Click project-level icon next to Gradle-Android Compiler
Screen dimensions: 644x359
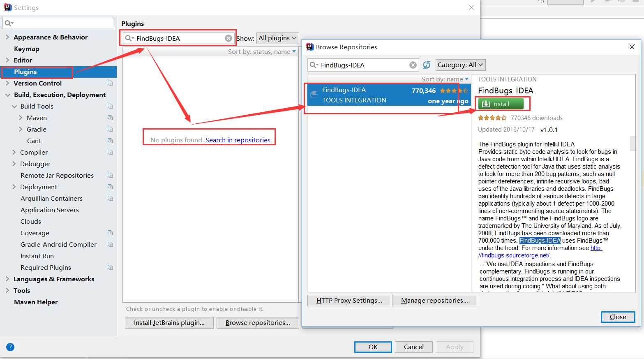point(110,244)
